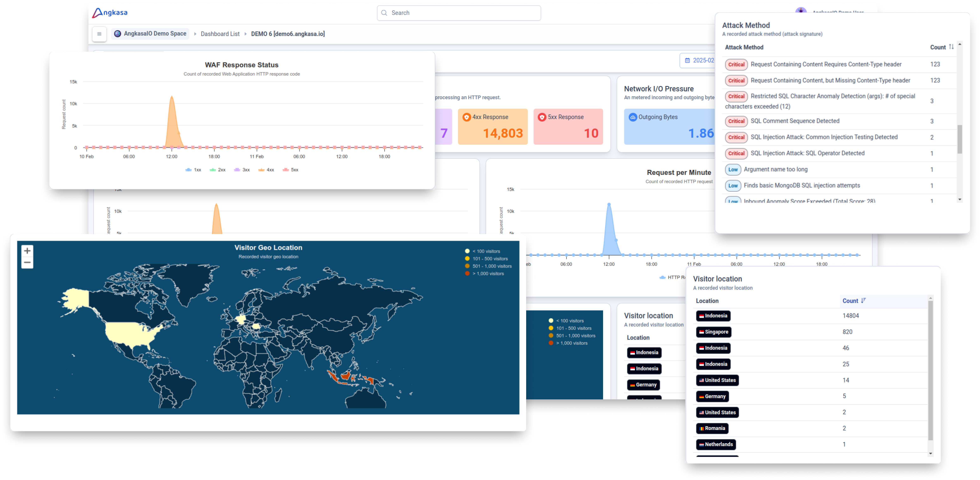Click the 4xx Response warning icon
This screenshot has width=980, height=480.
pos(466,117)
